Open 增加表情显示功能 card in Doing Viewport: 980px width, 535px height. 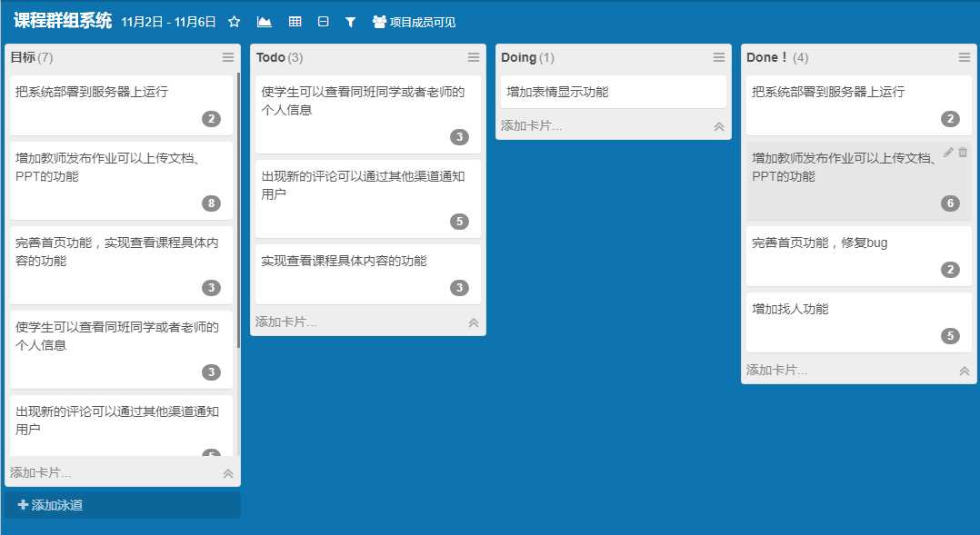[x=613, y=92]
